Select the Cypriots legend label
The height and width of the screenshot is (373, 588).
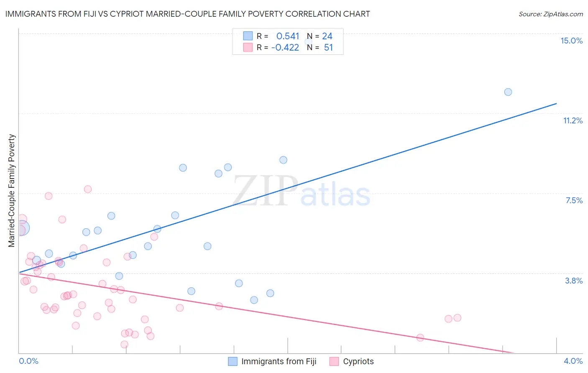point(358,361)
